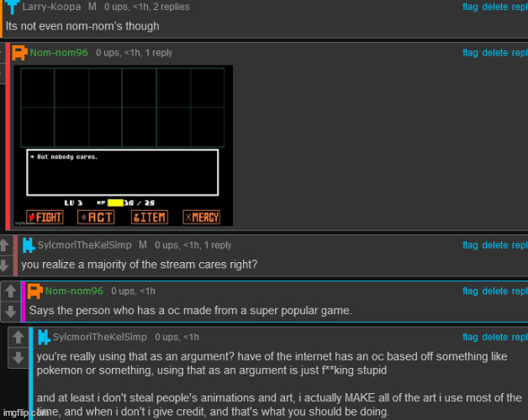528x420 pixels.
Task: Flag the "Says the person" comment
Action: (x=471, y=291)
